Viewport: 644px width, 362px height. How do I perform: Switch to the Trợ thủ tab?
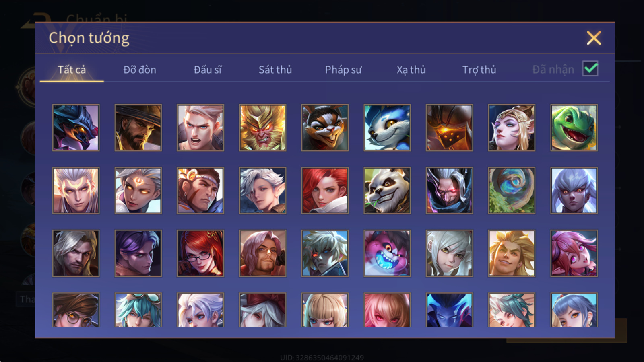click(479, 70)
